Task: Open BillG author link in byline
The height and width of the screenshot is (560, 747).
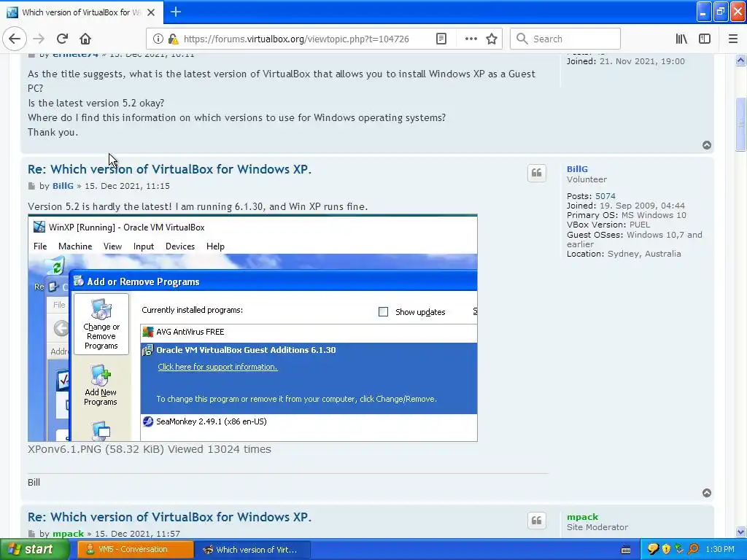Action: pyautogui.click(x=63, y=186)
